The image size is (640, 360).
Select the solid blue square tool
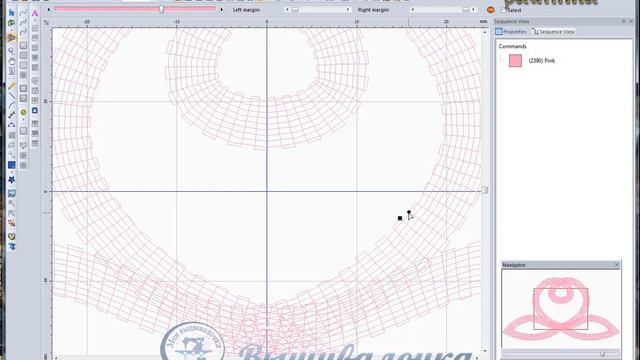11,165
